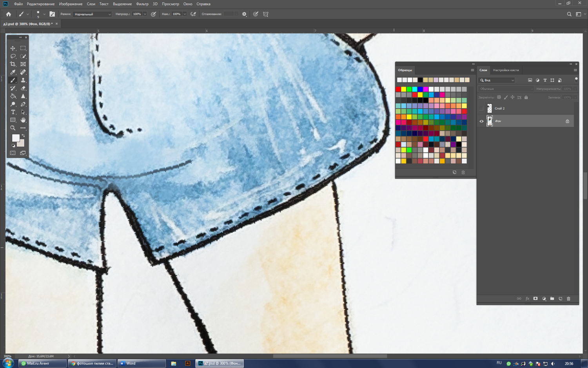Viewport: 588px width, 368px height.
Task: Toggle pressure for brush size
Action: [256, 14]
